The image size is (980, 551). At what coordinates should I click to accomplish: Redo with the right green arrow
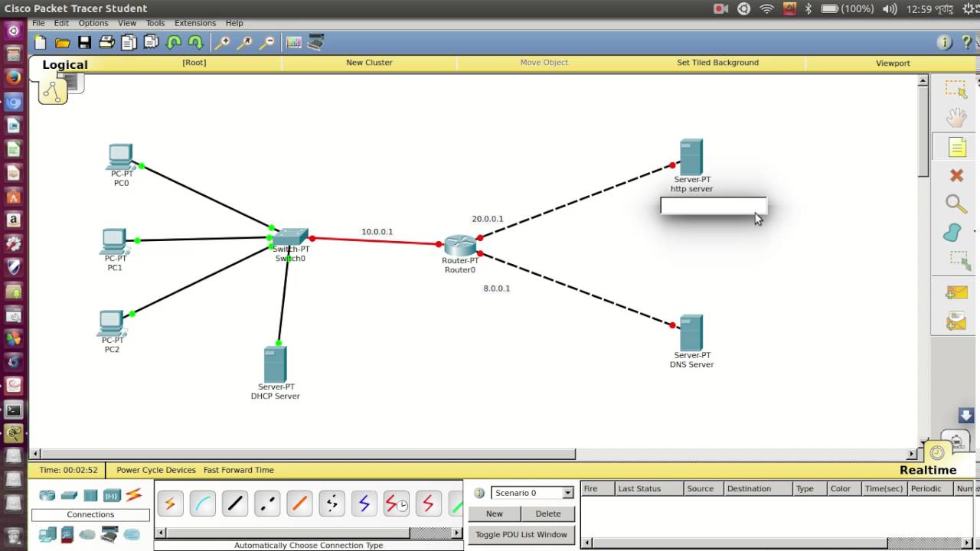tap(196, 43)
